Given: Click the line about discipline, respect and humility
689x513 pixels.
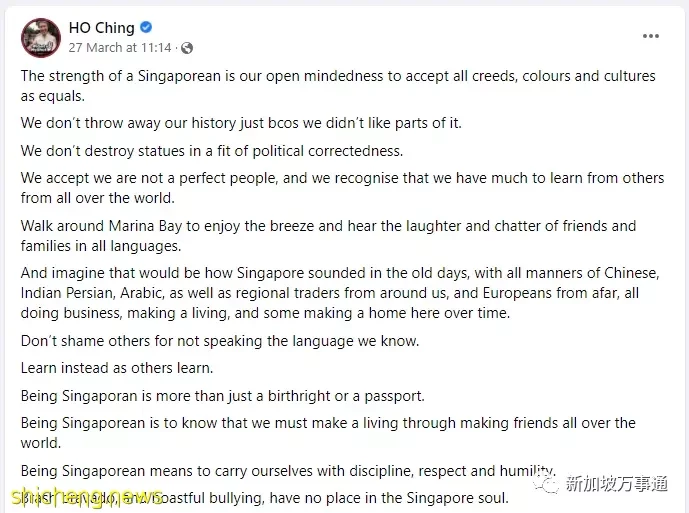Looking at the screenshot, I should (x=288, y=471).
